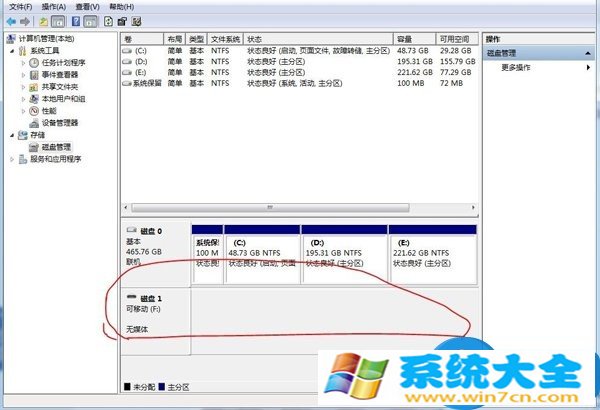
Task: Collapse the 存储 tree node
Action: pos(12,135)
